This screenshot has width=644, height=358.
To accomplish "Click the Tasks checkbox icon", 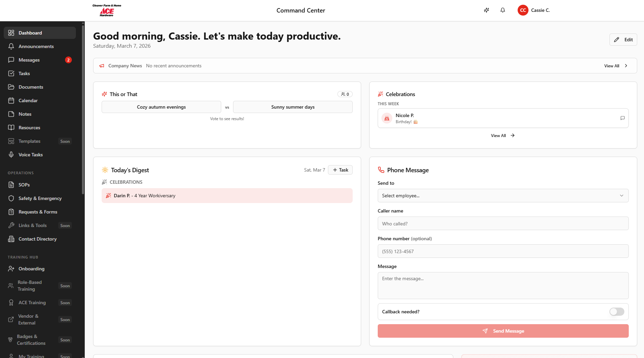I will click(x=11, y=73).
